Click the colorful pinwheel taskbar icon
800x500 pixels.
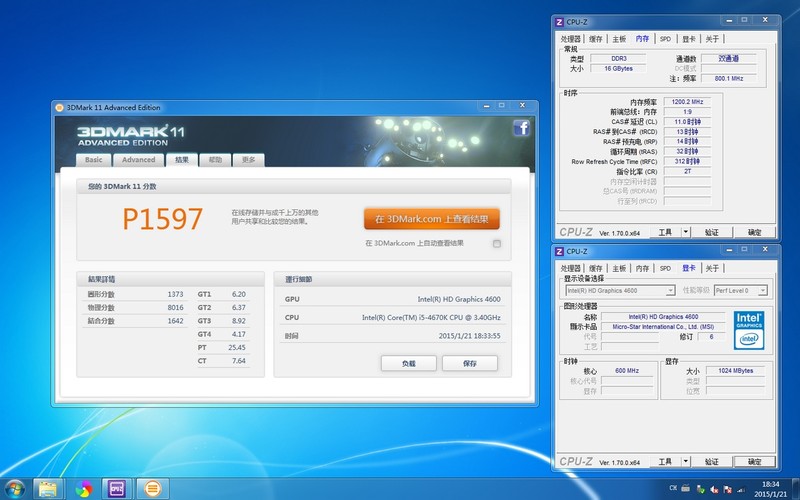pos(82,488)
